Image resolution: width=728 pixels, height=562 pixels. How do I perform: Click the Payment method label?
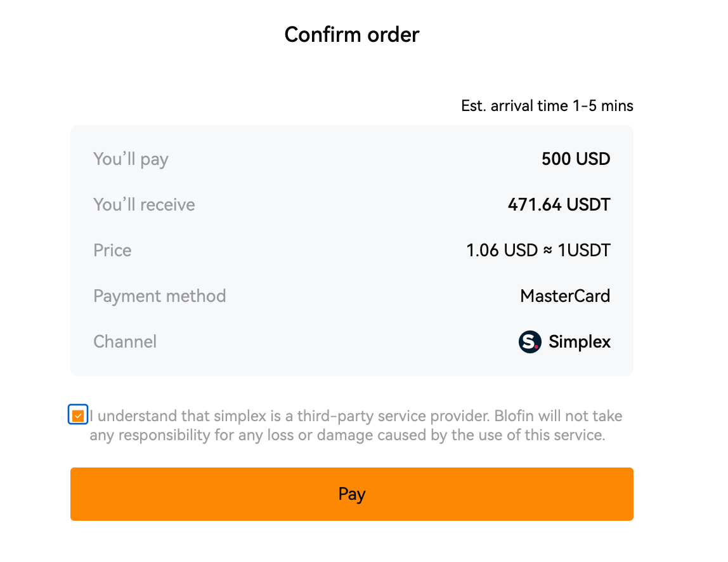[159, 296]
